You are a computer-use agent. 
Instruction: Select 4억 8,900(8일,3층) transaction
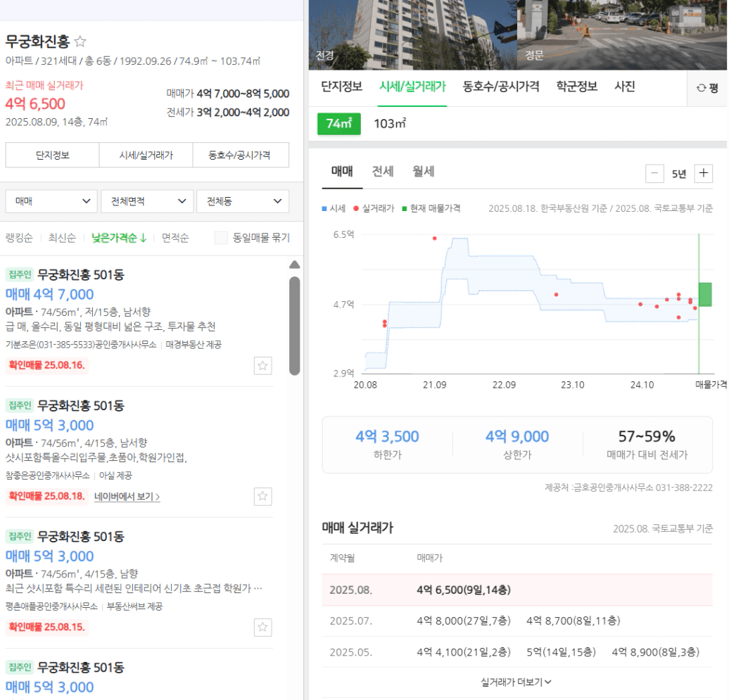click(656, 652)
